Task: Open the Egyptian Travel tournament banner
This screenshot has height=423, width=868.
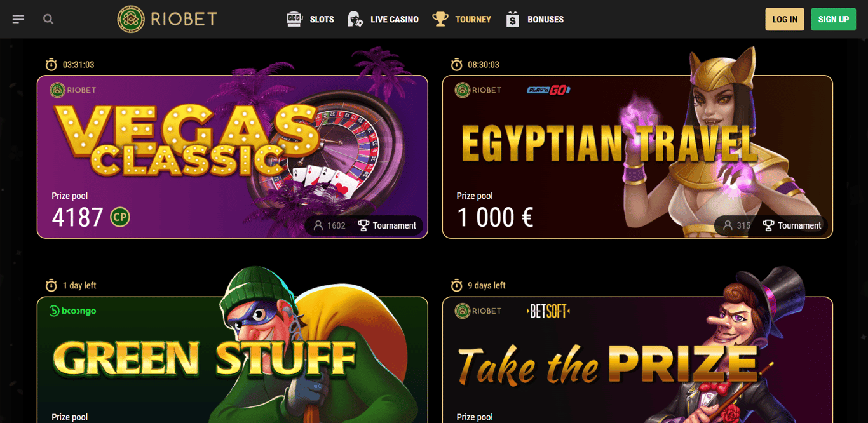Action: [x=637, y=157]
